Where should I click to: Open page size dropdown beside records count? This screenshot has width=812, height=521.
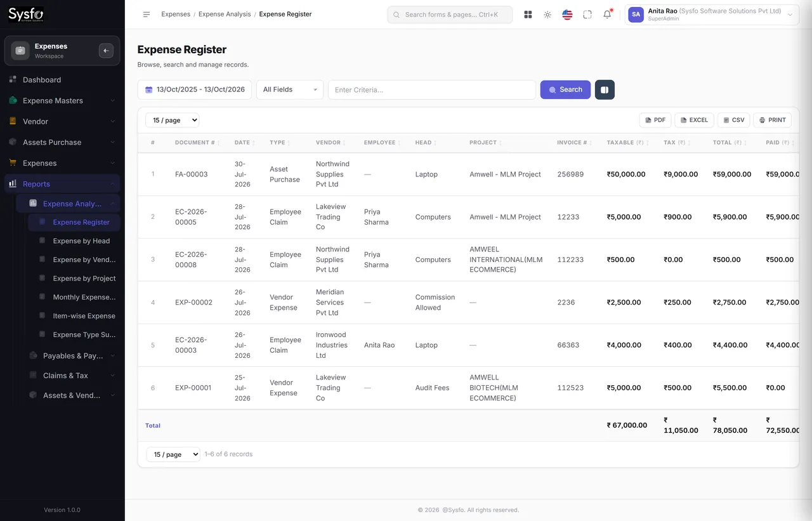pyautogui.click(x=173, y=454)
